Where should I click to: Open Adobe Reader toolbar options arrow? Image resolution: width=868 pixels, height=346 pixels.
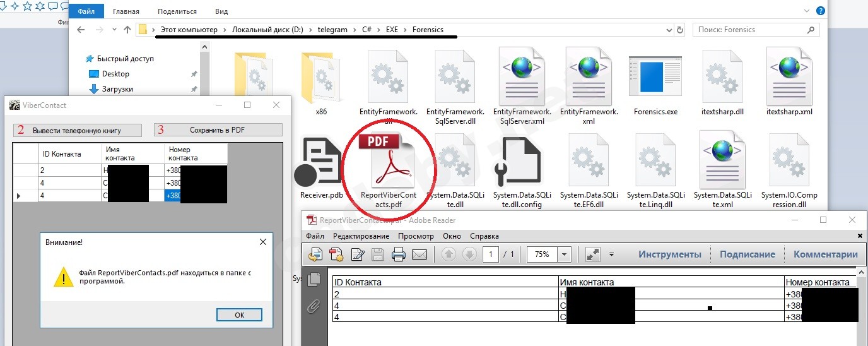[611, 254]
